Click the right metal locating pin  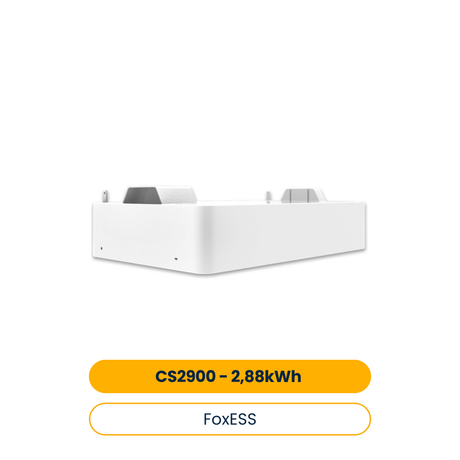coord(268,197)
